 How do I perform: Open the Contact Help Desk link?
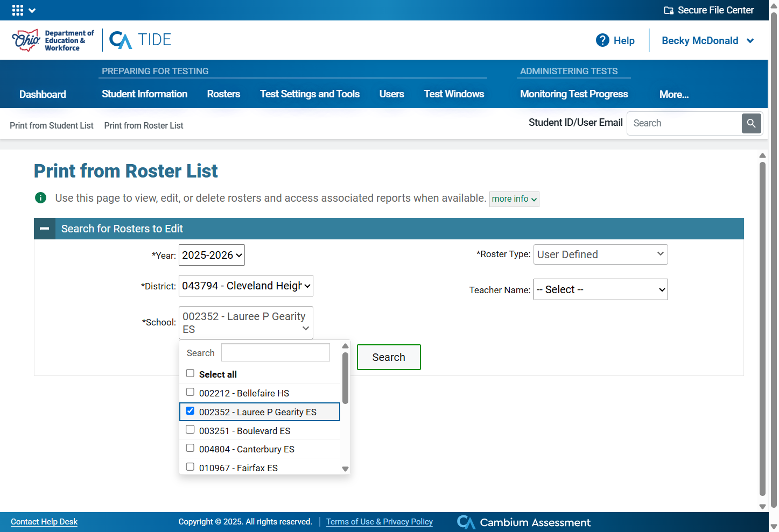pos(44,522)
